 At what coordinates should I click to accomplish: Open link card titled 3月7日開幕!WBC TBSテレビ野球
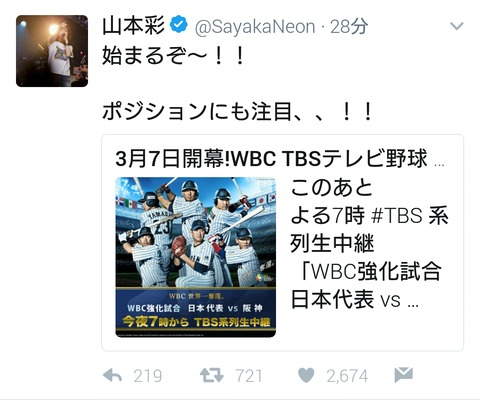(x=282, y=243)
